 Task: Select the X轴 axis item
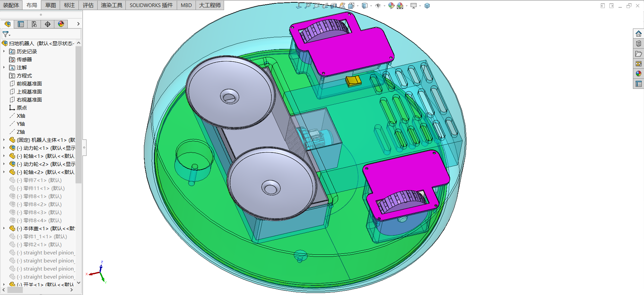pos(17,116)
